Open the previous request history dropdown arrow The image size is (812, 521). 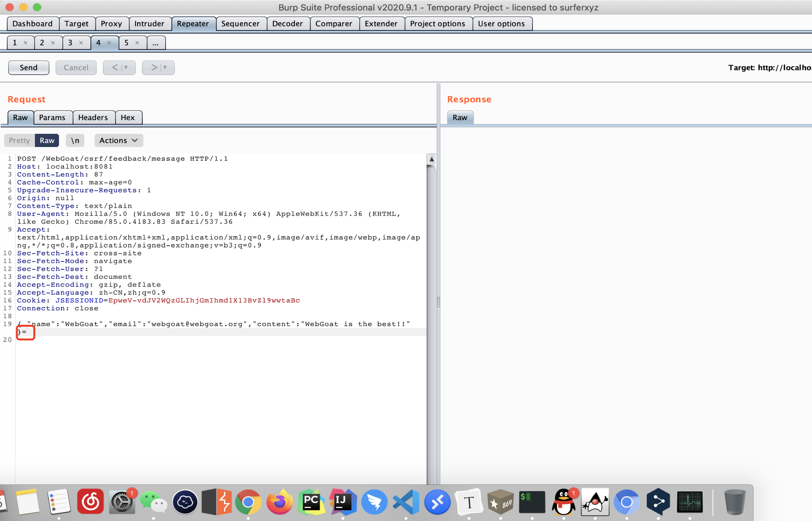(x=126, y=68)
